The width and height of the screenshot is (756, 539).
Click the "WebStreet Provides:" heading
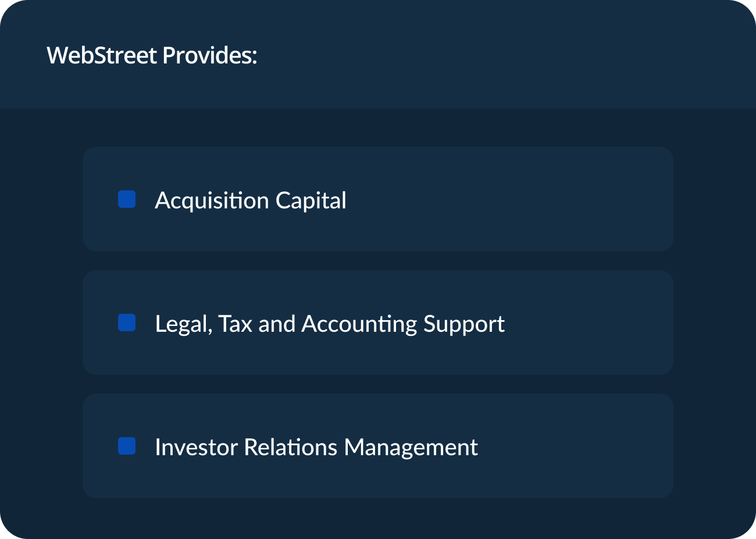(152, 55)
